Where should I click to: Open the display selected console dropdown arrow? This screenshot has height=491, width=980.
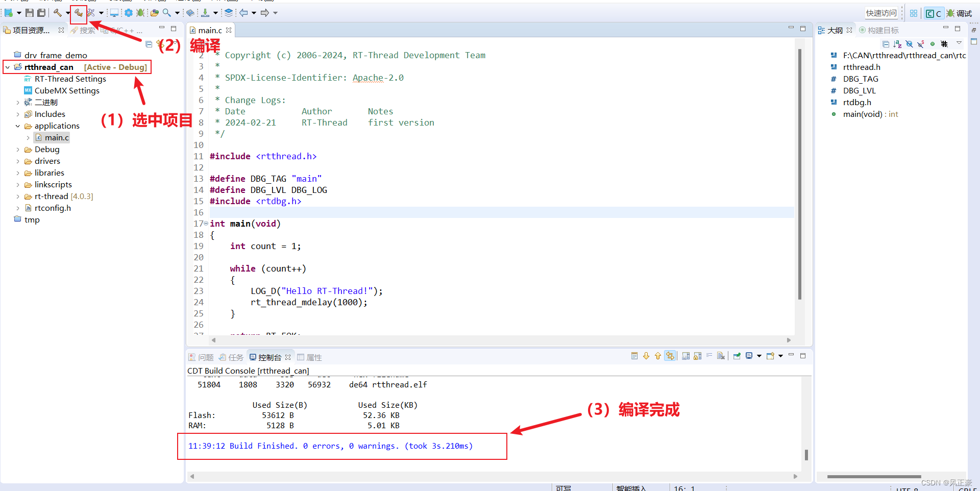click(759, 356)
